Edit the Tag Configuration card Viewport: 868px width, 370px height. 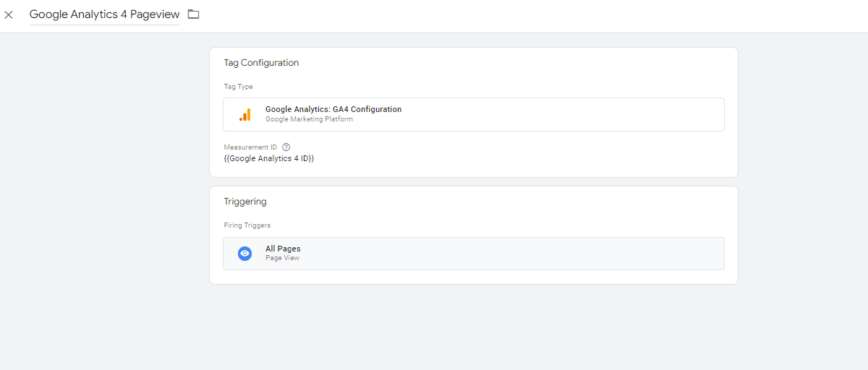click(x=474, y=112)
